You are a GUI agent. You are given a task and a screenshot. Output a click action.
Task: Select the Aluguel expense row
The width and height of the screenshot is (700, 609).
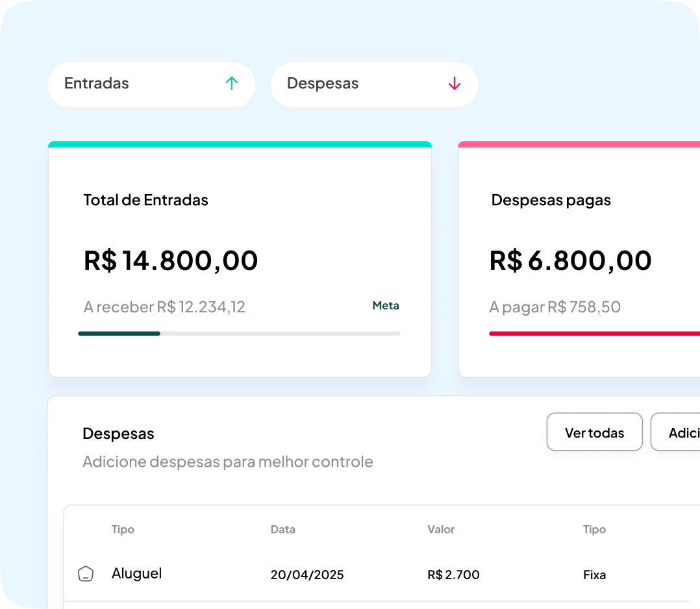click(325, 573)
